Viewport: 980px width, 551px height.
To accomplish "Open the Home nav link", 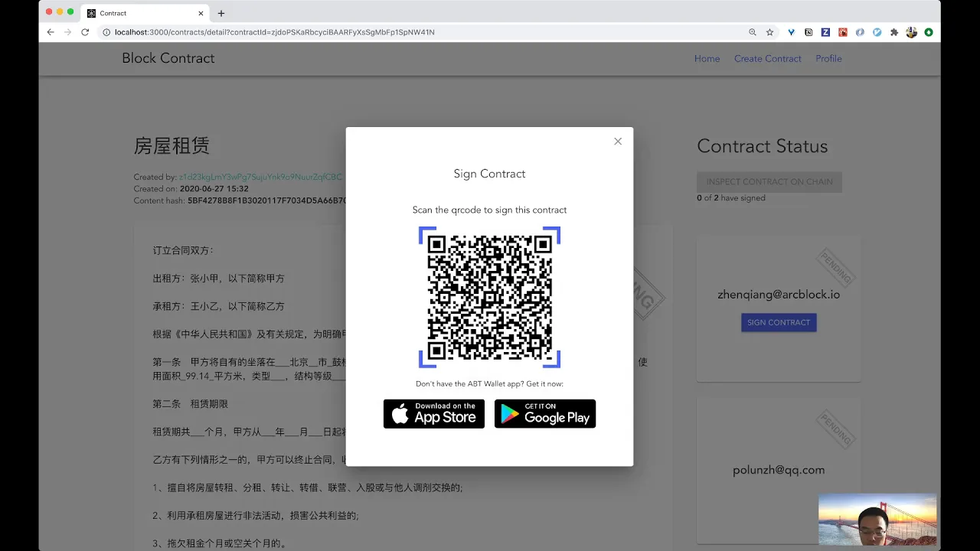I will tap(707, 58).
